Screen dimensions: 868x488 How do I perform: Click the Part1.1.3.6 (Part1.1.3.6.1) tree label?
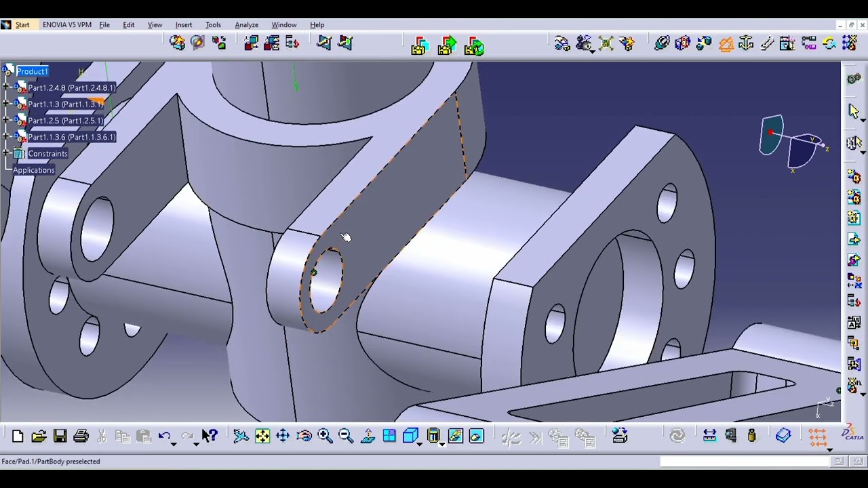point(71,137)
